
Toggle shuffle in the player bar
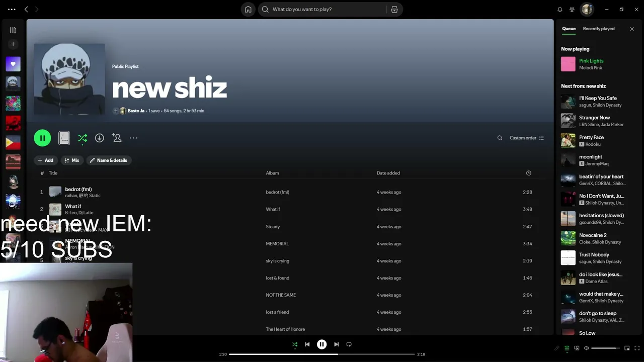coord(295,344)
